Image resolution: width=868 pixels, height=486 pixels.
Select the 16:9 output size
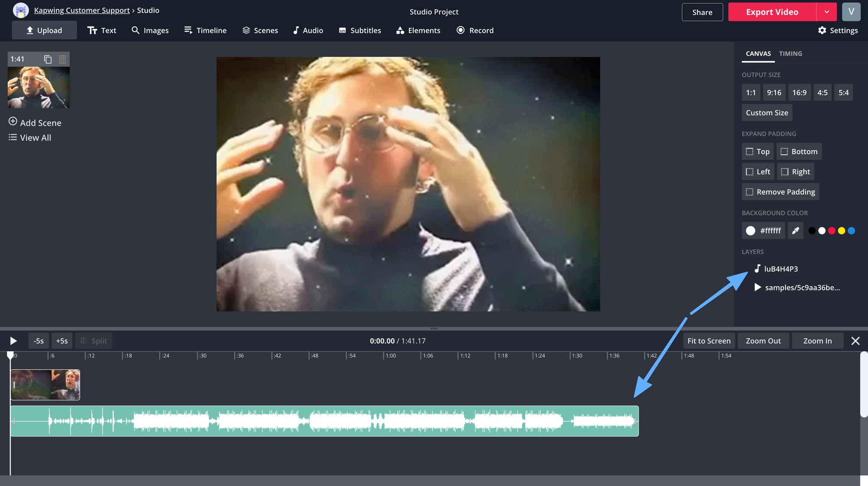(x=799, y=93)
